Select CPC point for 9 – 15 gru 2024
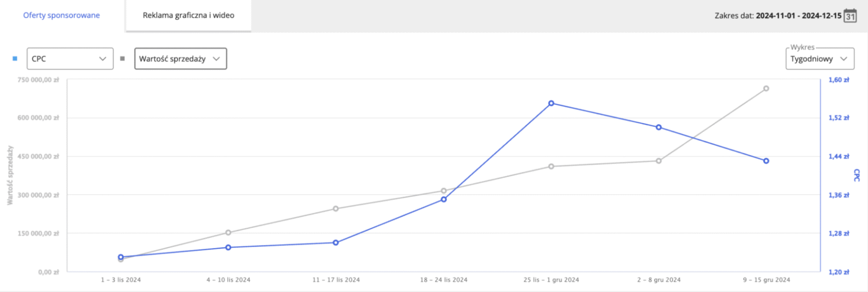 coord(766,160)
